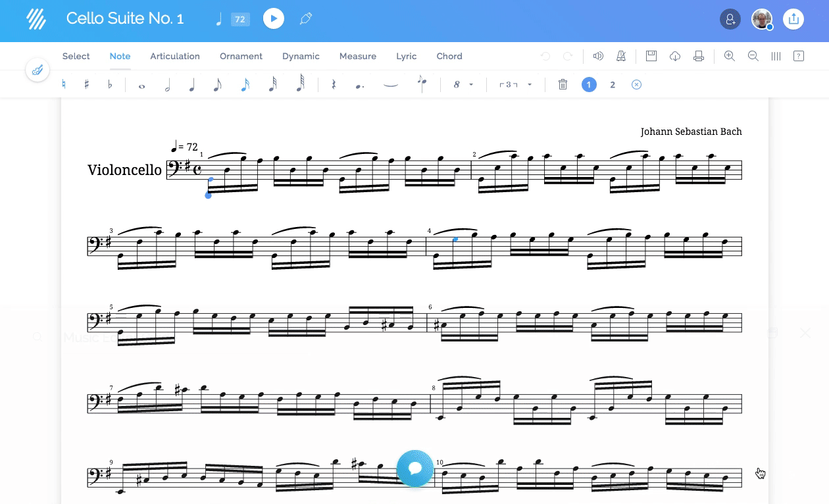Click the composer name Johann Sebastian Bach

[691, 132]
